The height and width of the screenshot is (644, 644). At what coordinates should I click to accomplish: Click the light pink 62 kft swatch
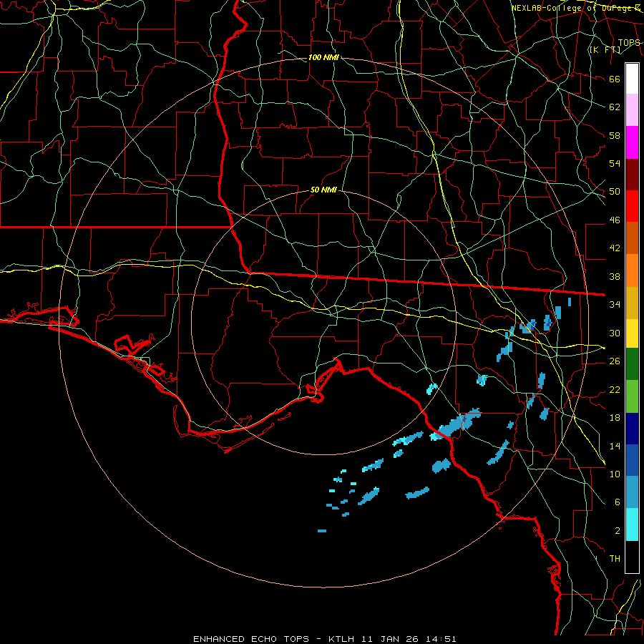[x=632, y=110]
